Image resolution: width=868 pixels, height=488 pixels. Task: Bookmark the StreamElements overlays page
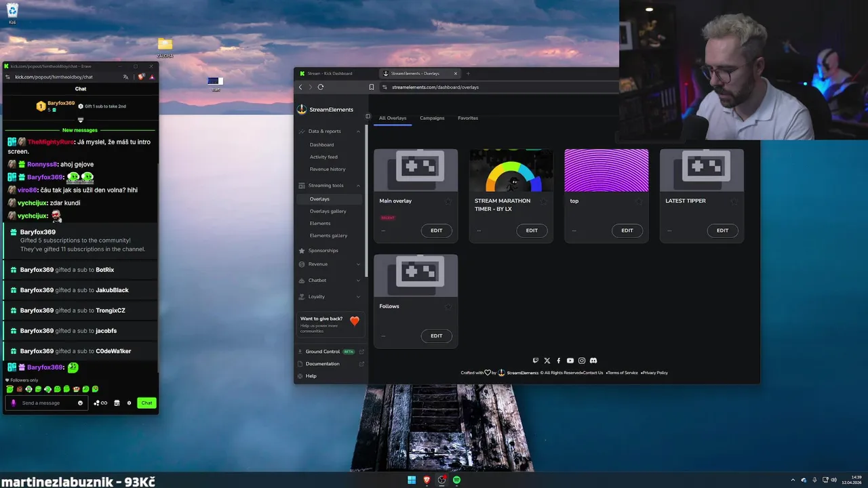coord(372,87)
